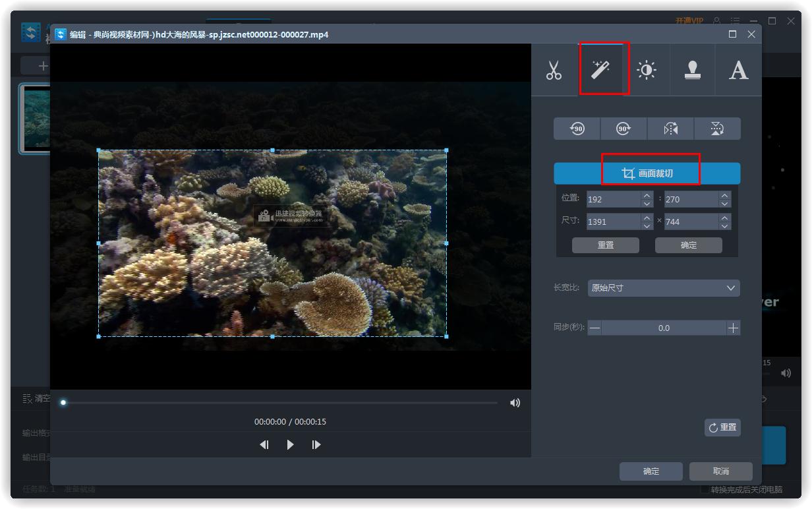Screen dimensions: 812x509
Task: Rotate video 90 degrees counterclockwise
Action: (x=577, y=129)
